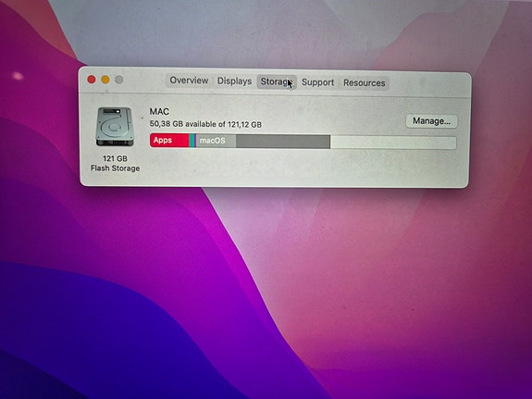Image resolution: width=532 pixels, height=399 pixels.
Task: Click the MAC volume name
Action: tap(159, 111)
